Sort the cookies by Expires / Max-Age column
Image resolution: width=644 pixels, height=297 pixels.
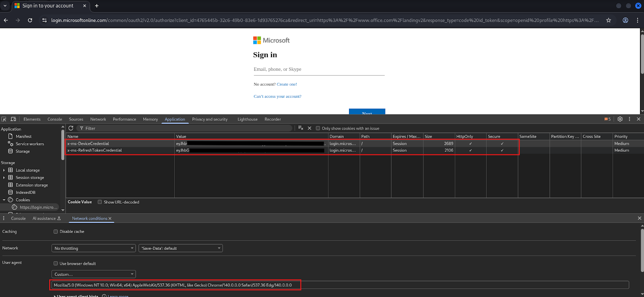tap(407, 136)
